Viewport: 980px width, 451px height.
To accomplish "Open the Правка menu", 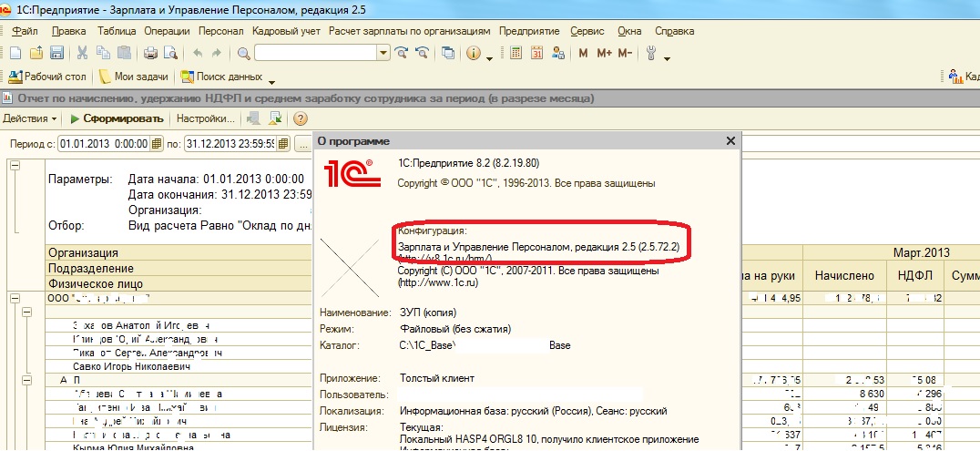I will pos(68,31).
